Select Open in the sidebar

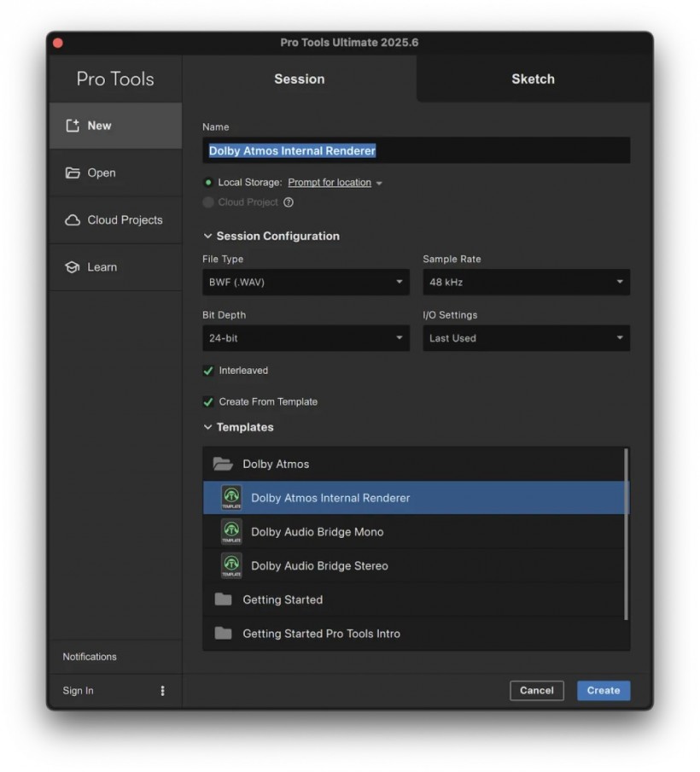click(116, 173)
